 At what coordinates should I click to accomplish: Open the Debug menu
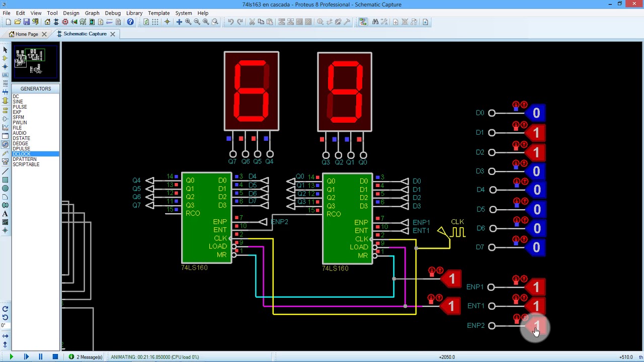coord(113,13)
